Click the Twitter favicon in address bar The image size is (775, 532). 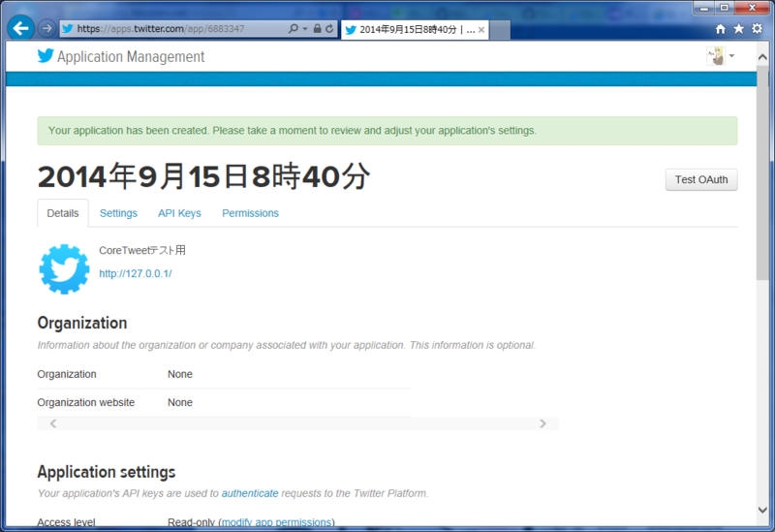[x=68, y=29]
